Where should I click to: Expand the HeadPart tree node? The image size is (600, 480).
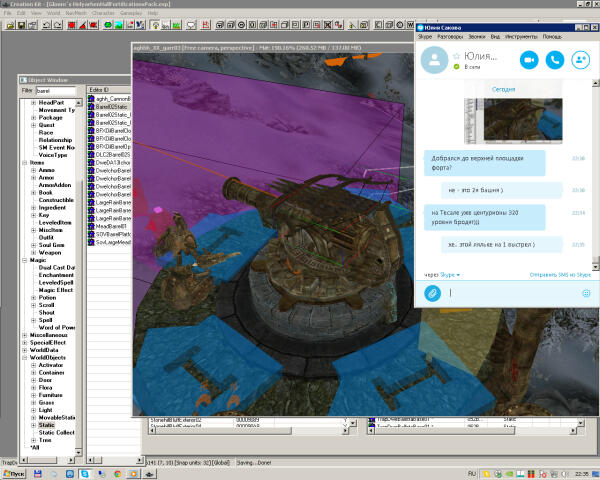point(33,103)
